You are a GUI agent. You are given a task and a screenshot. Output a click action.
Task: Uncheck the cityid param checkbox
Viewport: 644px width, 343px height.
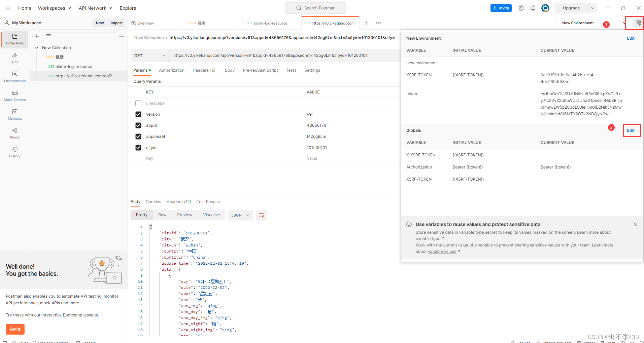pyautogui.click(x=138, y=148)
